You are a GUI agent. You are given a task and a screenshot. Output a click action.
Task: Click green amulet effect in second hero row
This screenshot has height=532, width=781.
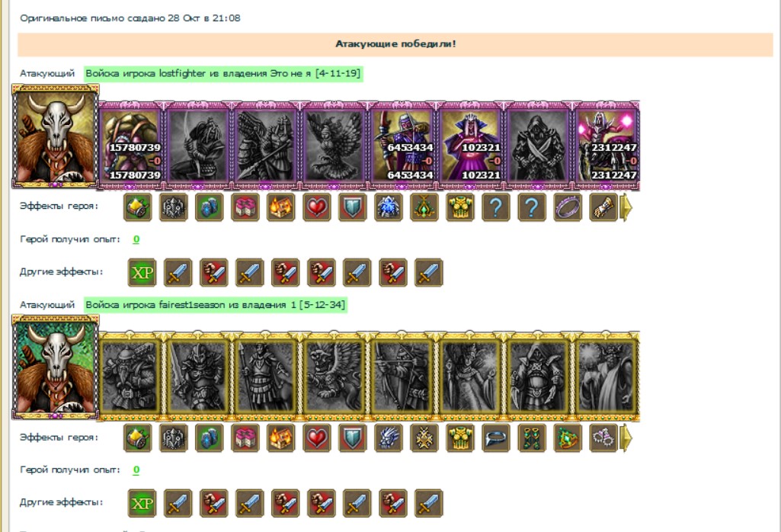pos(568,438)
